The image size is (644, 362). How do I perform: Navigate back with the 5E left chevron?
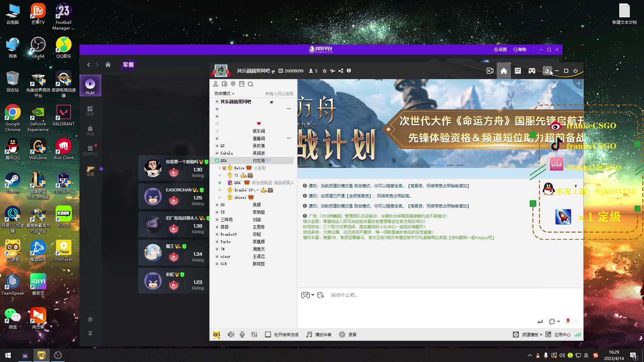coord(89,65)
